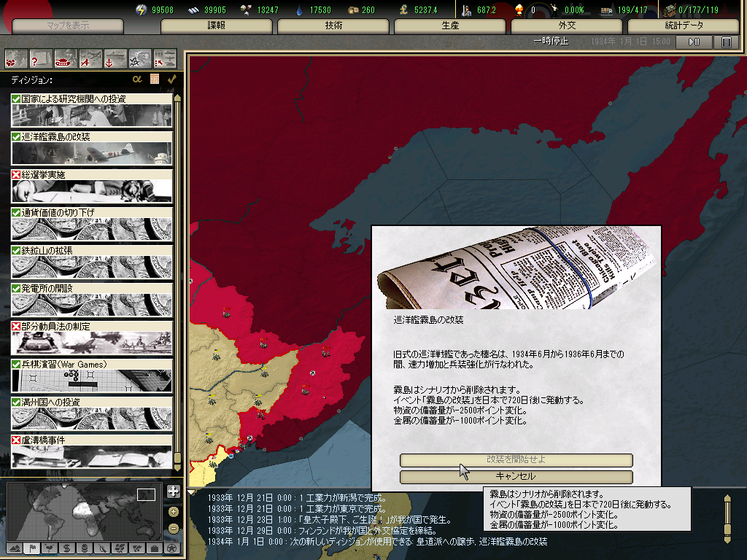The height and width of the screenshot is (560, 747).
Task: Toggle pause with the play/pause button
Action: coord(694,42)
